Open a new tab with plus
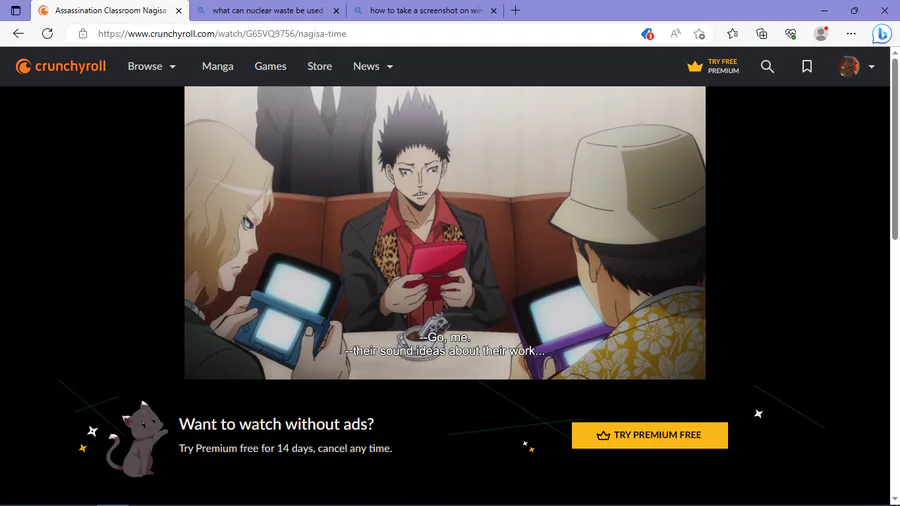900x506 pixels. point(515,10)
